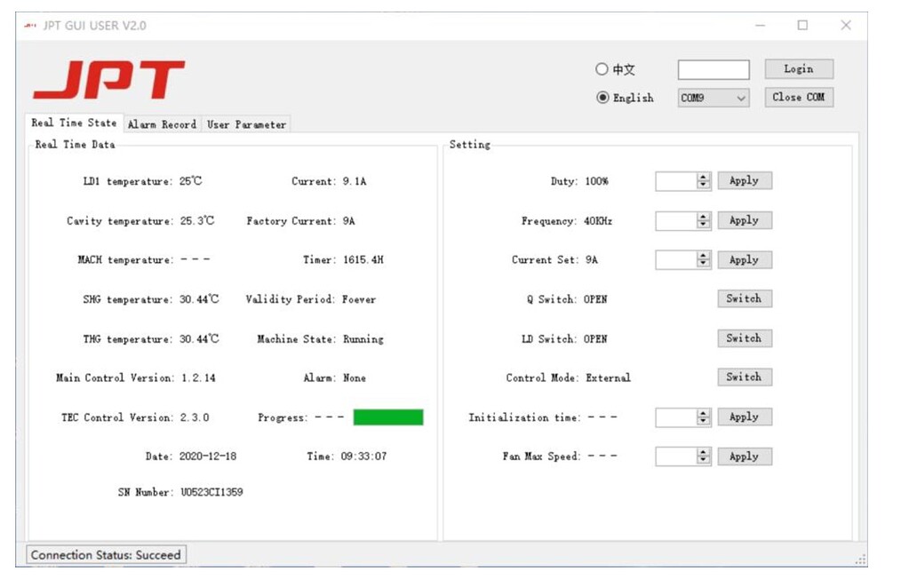
Task: Click the Frequency value 40KHz
Action: click(598, 220)
